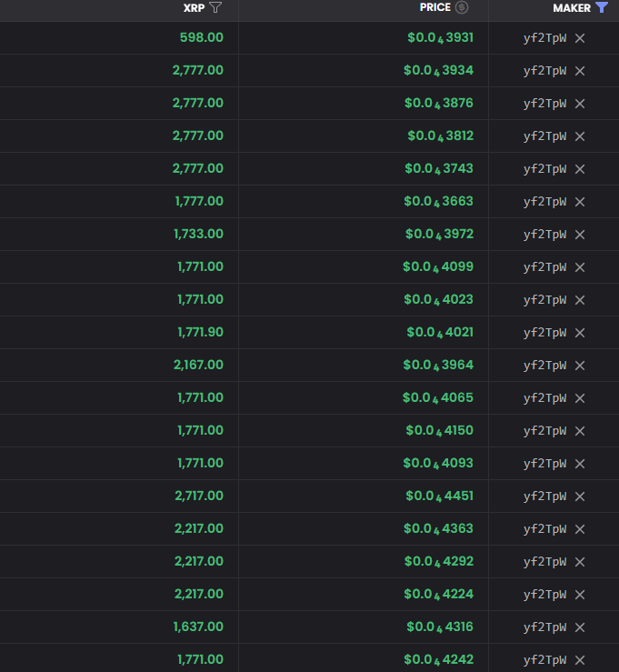Click X icon in the $0.0₄4023 row
Screen dimensions: 619x672
(x=580, y=300)
